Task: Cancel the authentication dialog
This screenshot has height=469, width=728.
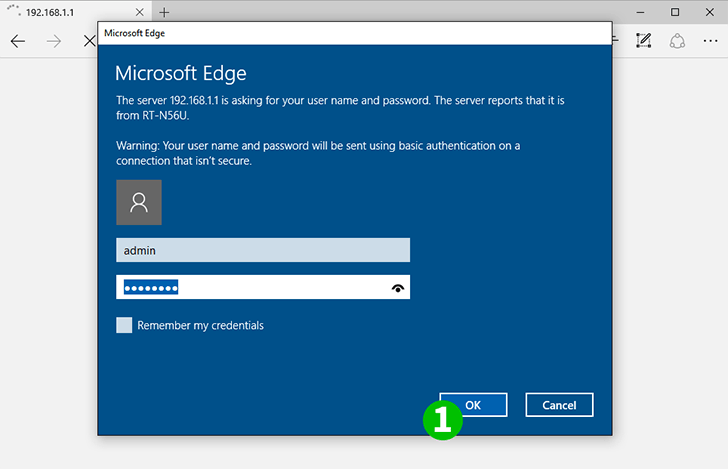Action: (x=559, y=405)
